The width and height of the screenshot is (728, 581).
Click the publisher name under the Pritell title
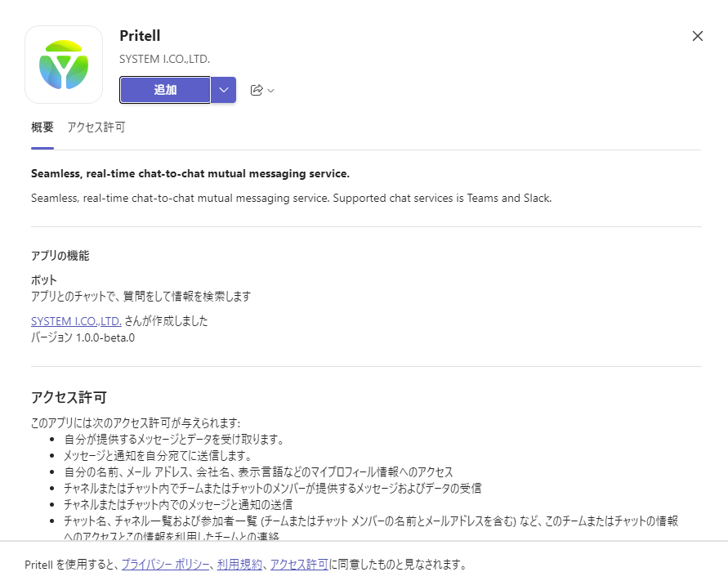(164, 59)
